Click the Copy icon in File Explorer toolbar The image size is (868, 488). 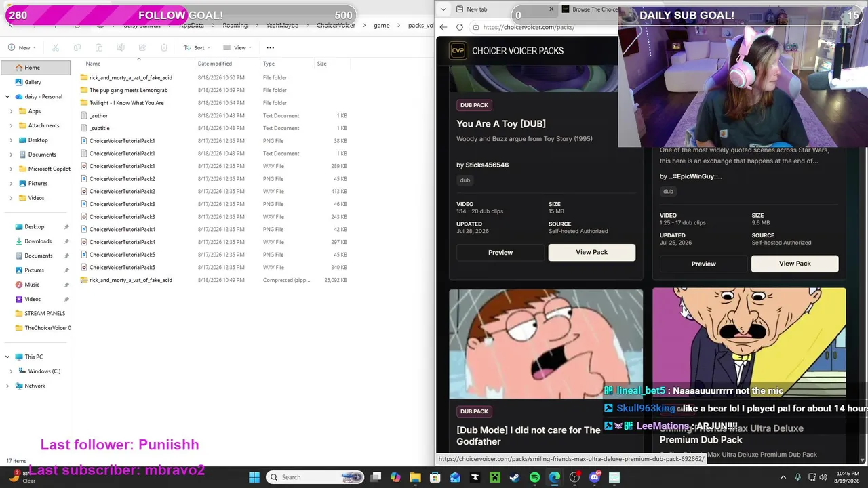pyautogui.click(x=77, y=47)
